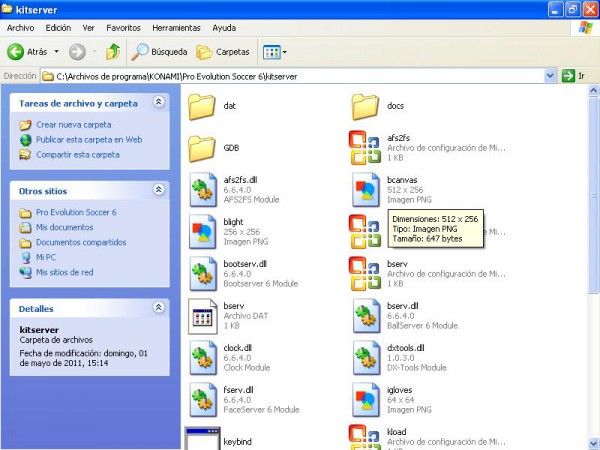
Task: Select config file icon behind the tooltip
Action: (365, 232)
